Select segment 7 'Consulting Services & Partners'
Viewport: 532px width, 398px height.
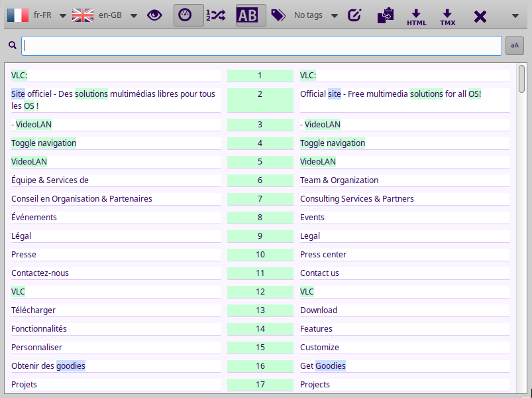(356, 199)
